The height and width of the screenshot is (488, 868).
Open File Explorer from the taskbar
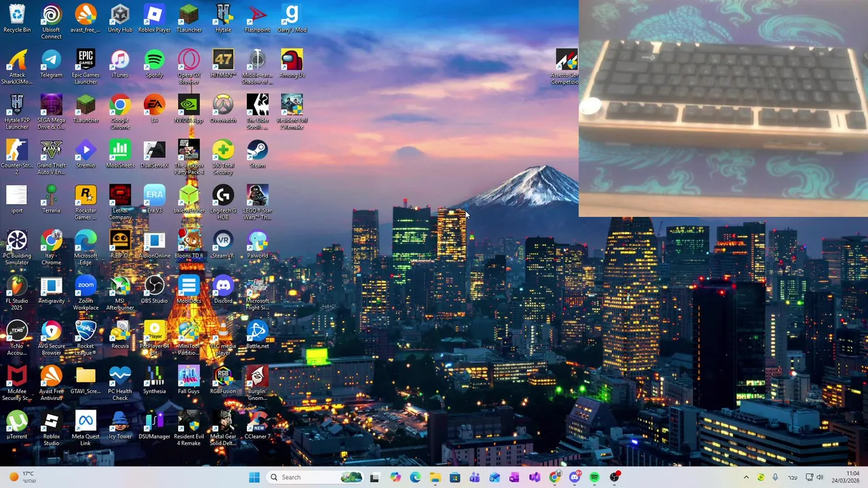tap(435, 477)
